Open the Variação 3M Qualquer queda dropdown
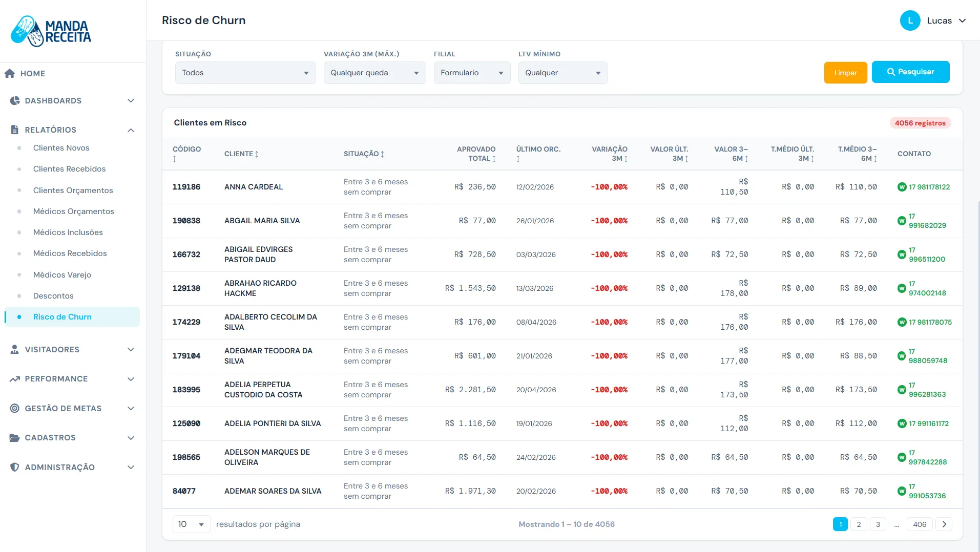 pos(374,73)
